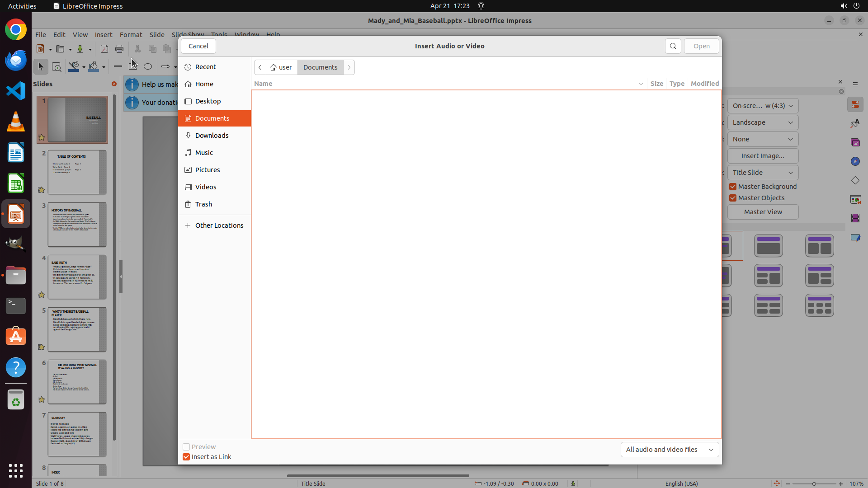Screen dimensions: 868x488
Task: Select Downloads in the places sidebar
Action: pos(212,136)
